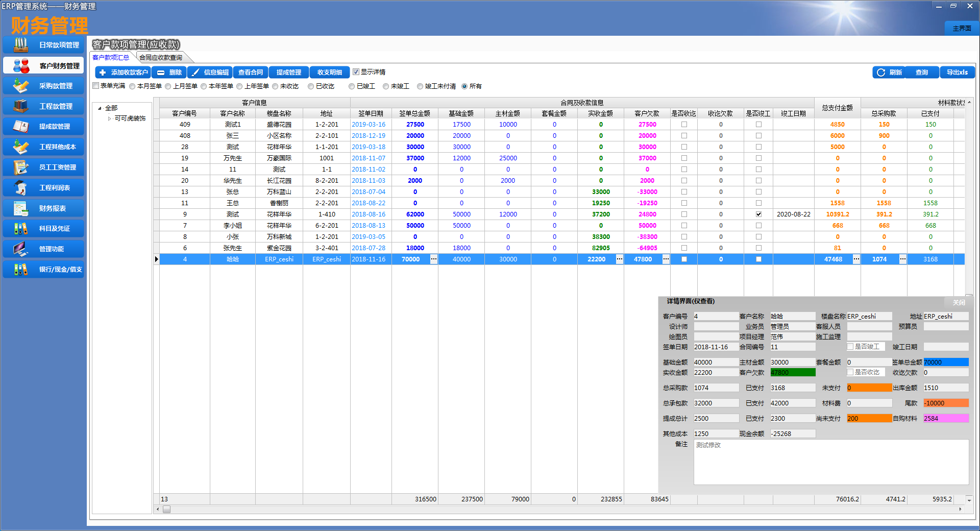Screen dimensions: 980x531
Task: Click 查询 button
Action: 922,73
